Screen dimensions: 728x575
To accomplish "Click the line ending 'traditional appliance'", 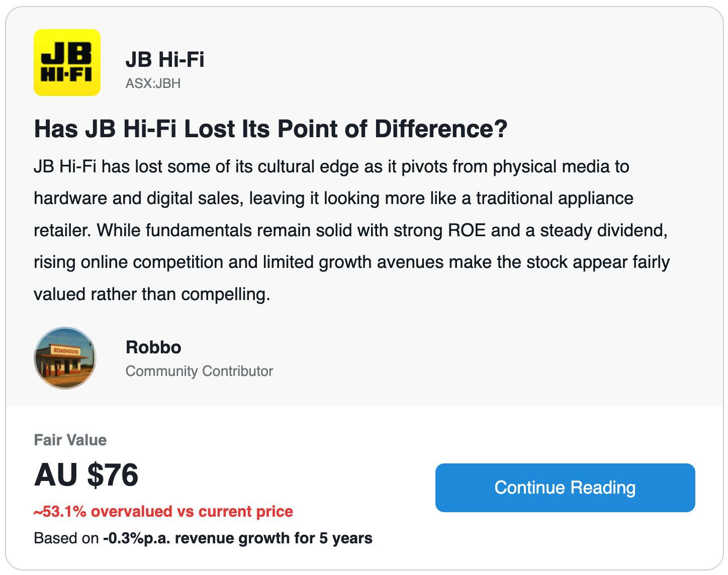I will [x=333, y=198].
